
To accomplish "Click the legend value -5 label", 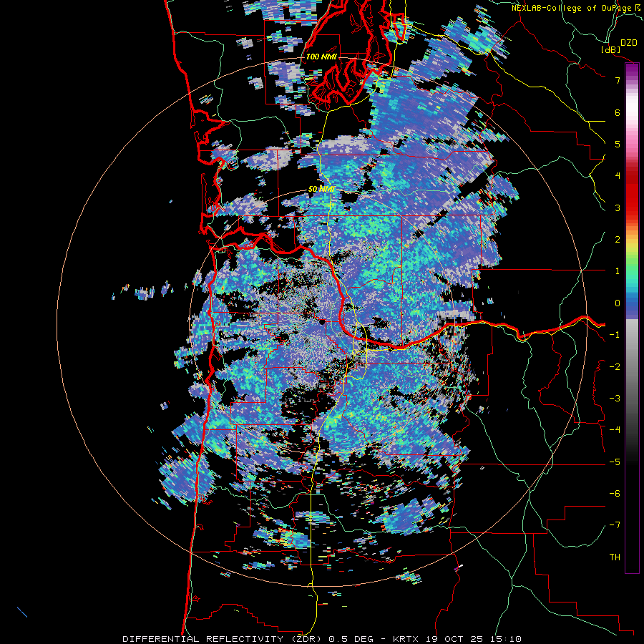I will click(615, 462).
